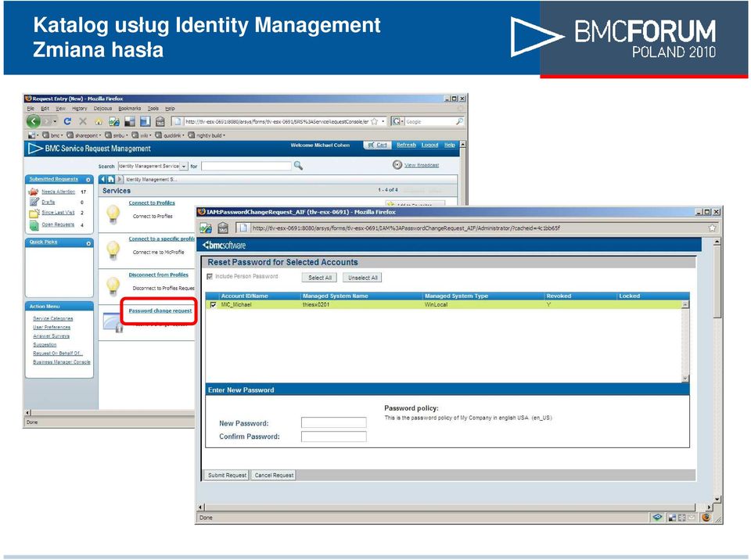Open the File menu
Screen dimensions: 751x560
tap(31, 109)
